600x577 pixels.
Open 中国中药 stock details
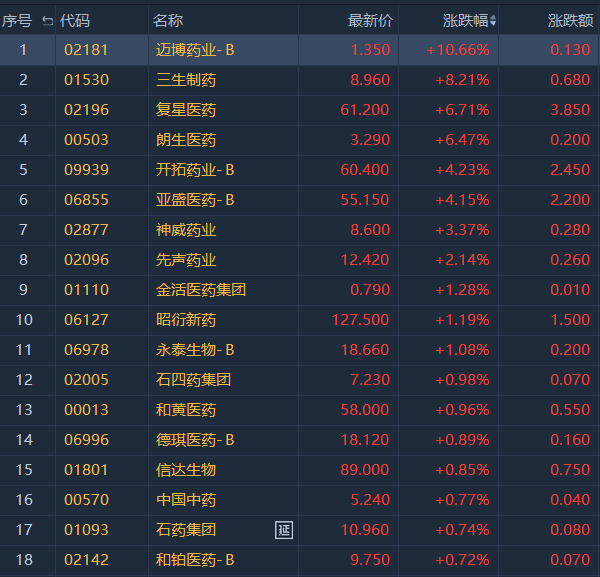pyautogui.click(x=187, y=500)
